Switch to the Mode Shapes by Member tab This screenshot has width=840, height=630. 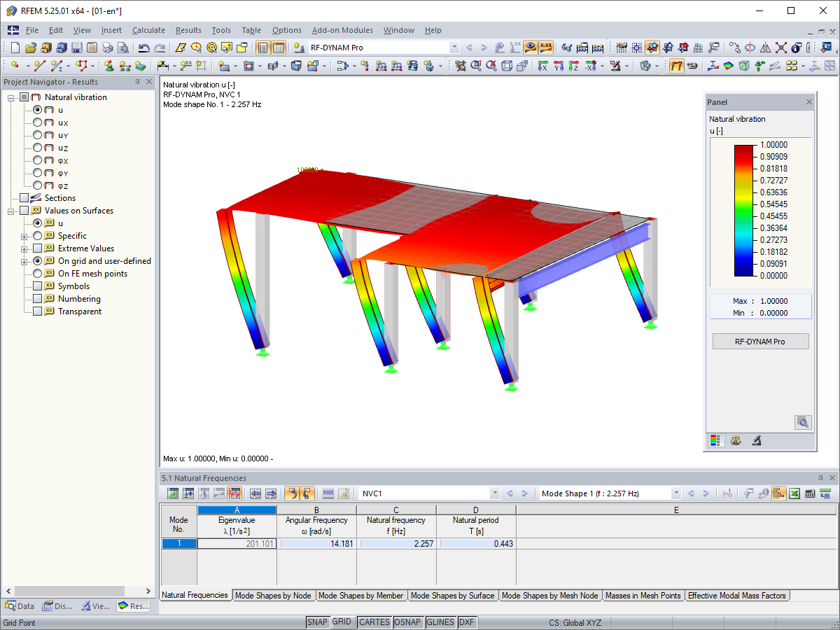coord(361,595)
